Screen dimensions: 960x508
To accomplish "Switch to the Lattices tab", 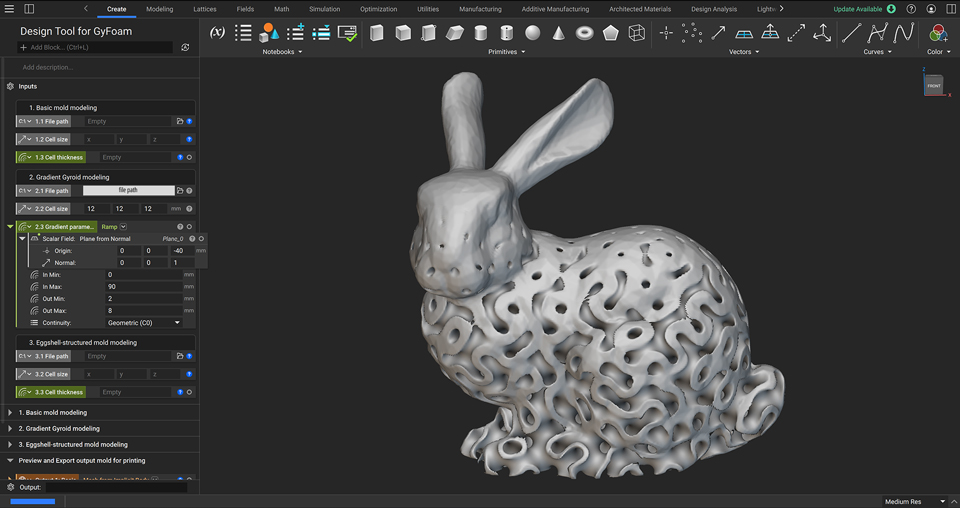I will [x=204, y=9].
